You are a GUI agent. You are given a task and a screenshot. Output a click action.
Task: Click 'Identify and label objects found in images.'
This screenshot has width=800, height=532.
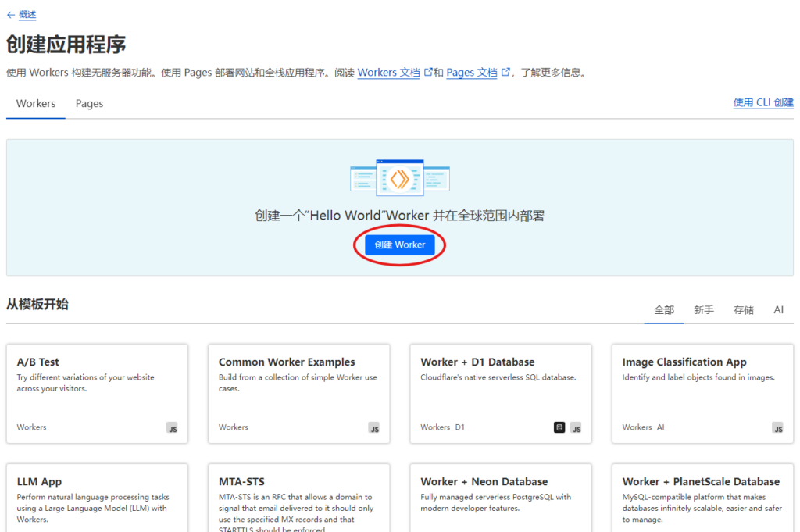[698, 377]
